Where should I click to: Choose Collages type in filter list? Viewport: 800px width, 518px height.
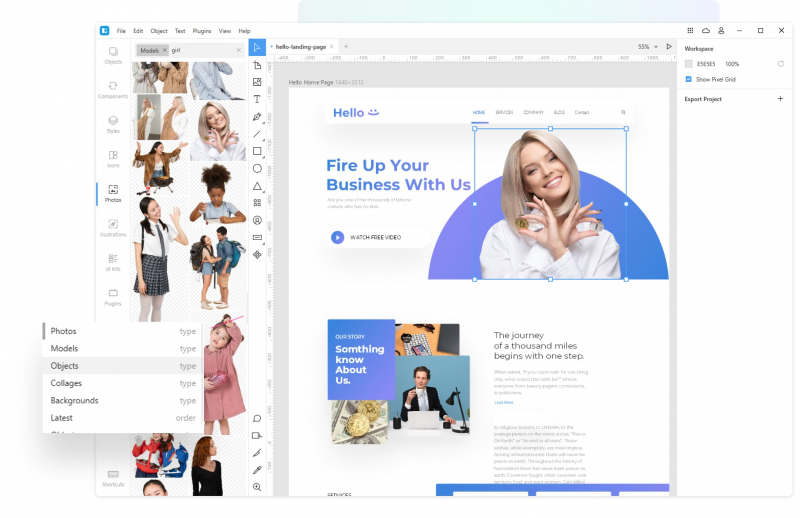(x=123, y=383)
